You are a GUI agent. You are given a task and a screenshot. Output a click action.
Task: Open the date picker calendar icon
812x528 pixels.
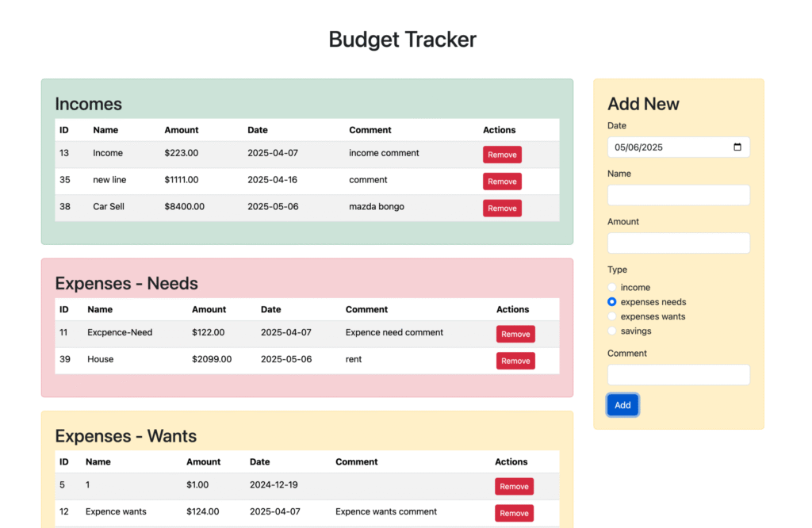(737, 147)
